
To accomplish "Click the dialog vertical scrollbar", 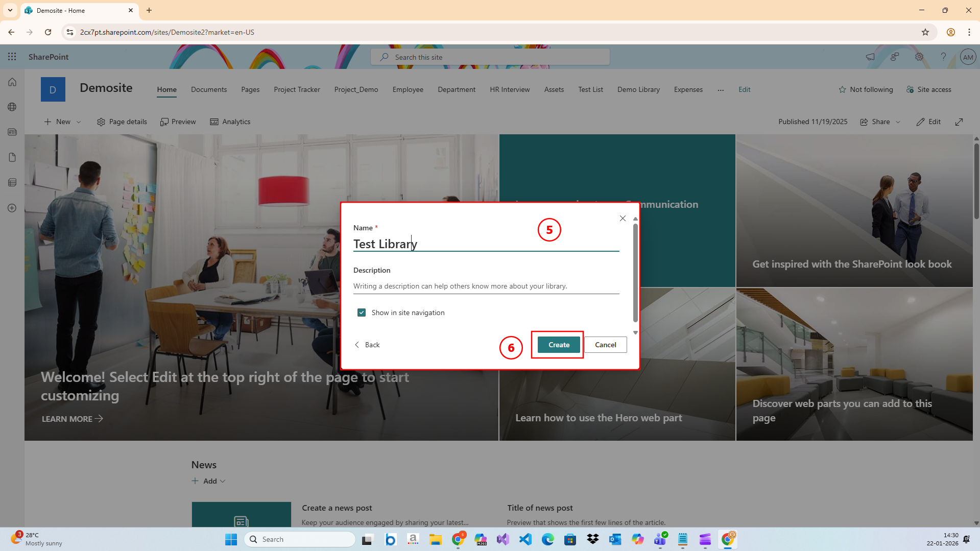I will pos(635,273).
